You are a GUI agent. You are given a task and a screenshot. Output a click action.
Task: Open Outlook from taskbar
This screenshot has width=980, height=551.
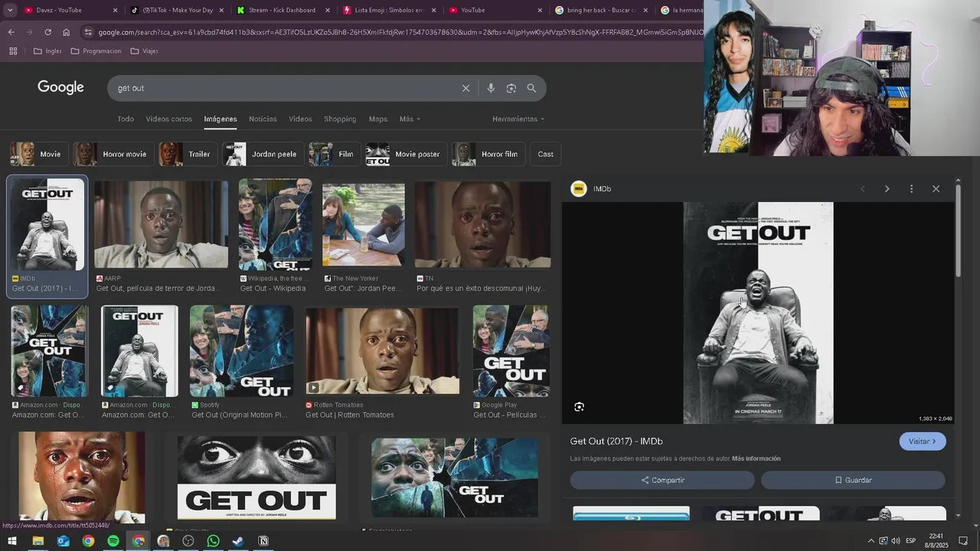[63, 541]
